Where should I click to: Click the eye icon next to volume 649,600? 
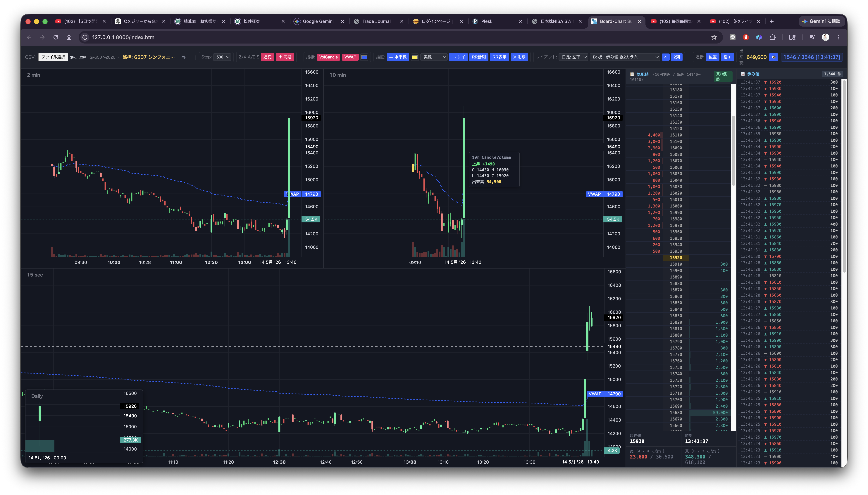click(774, 57)
